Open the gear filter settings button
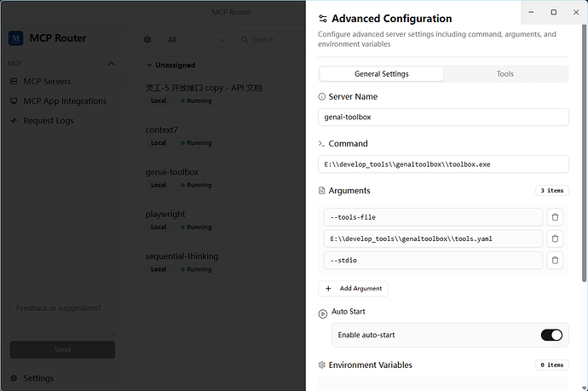Screen dimensions: 588x391 click(147, 40)
